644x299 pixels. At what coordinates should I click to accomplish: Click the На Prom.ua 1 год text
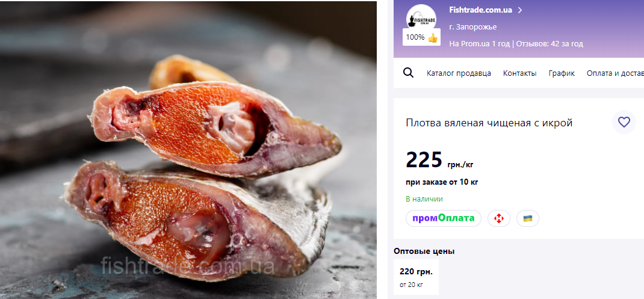point(479,43)
